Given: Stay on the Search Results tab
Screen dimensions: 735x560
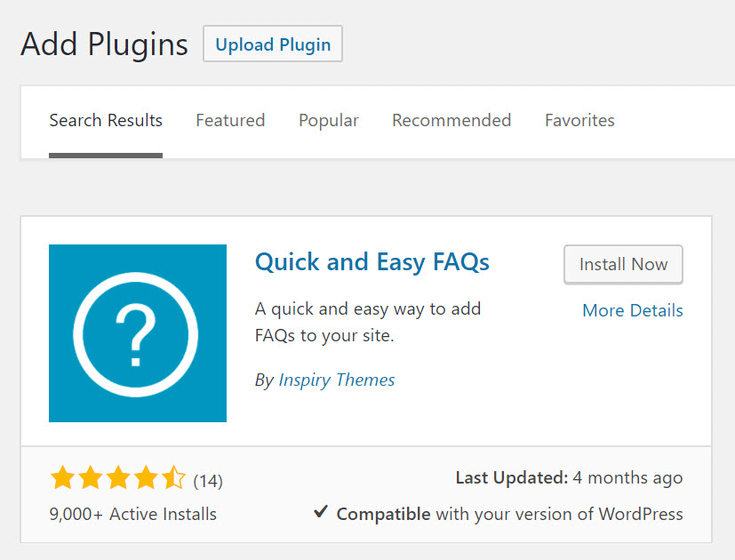Looking at the screenshot, I should (x=106, y=120).
